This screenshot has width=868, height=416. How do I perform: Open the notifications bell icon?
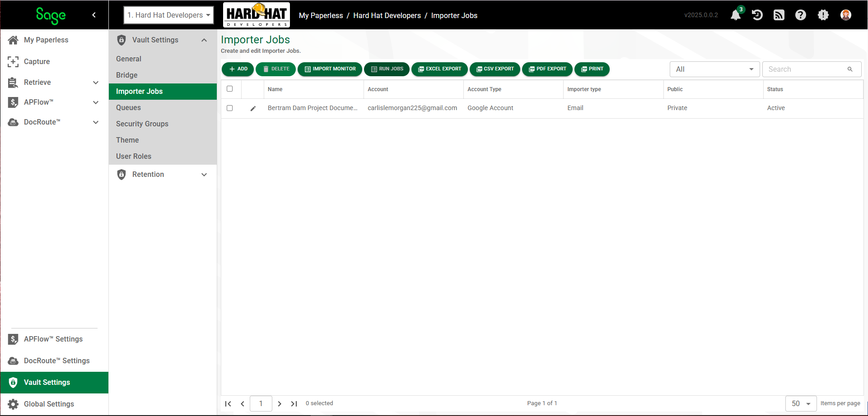736,15
